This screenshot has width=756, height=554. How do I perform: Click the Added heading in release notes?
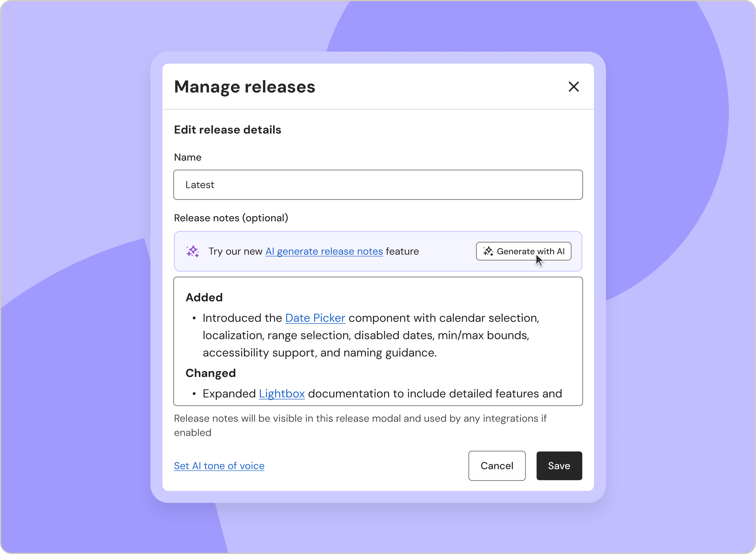point(204,297)
